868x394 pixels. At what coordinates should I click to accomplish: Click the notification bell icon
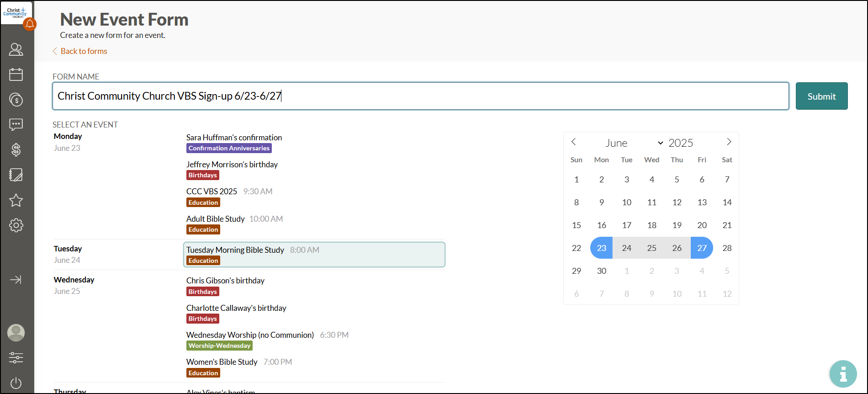(x=30, y=24)
